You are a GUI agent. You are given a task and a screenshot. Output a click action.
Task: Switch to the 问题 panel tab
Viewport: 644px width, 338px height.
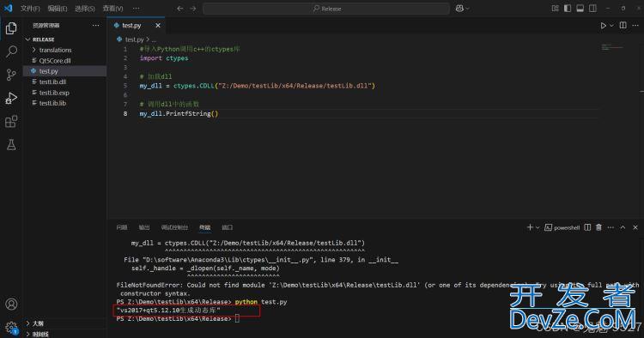pos(122,227)
